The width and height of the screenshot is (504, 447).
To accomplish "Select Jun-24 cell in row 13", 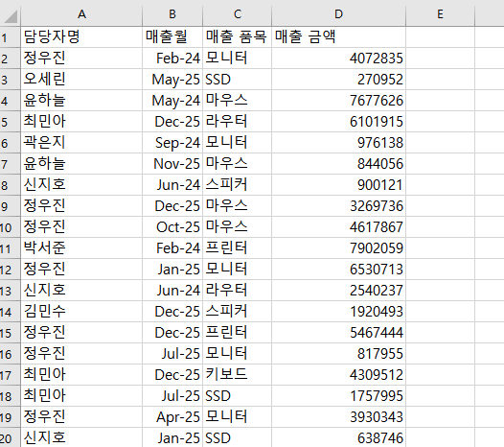I will 172,291.
